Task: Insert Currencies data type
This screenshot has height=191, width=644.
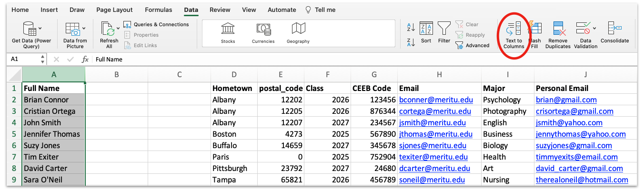Action: click(263, 32)
